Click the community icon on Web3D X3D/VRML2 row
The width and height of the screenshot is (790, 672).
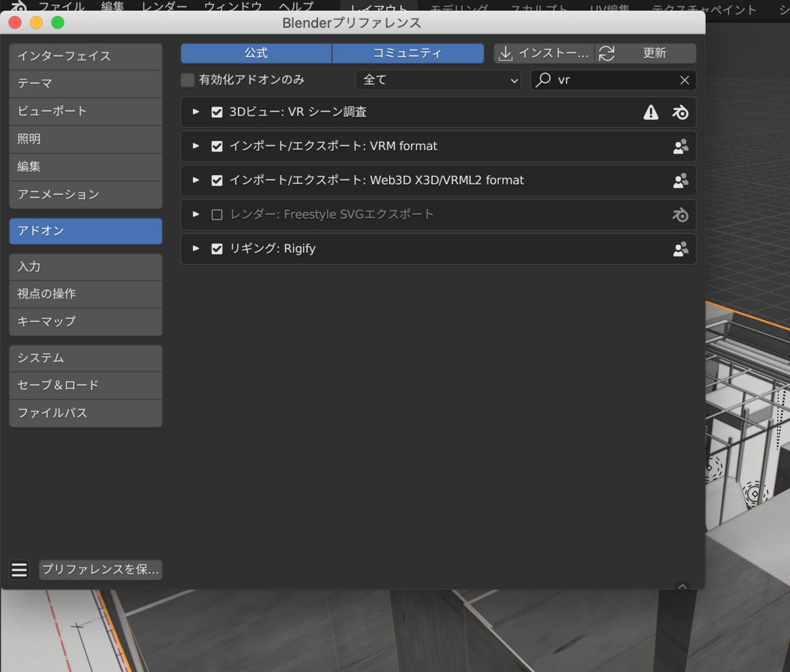[x=680, y=180]
